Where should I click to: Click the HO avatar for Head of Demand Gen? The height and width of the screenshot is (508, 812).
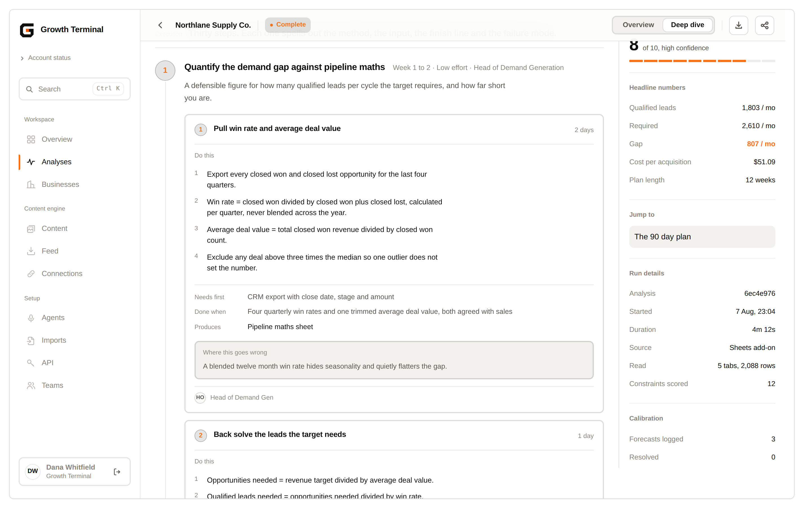click(200, 397)
